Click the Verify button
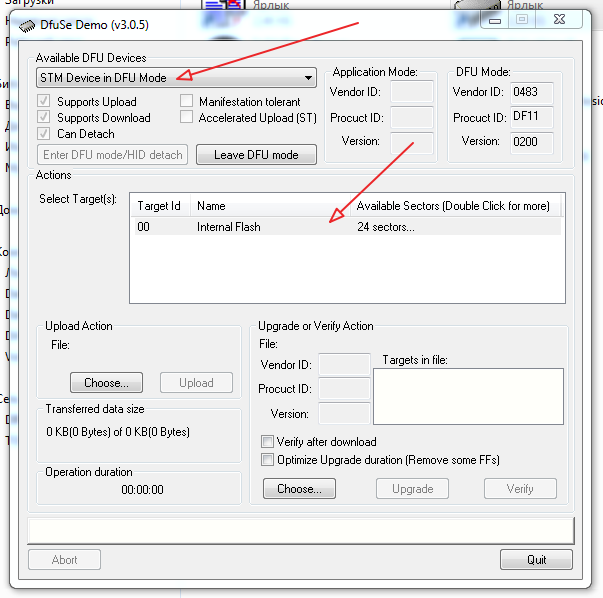The height and width of the screenshot is (598, 603). (x=520, y=489)
